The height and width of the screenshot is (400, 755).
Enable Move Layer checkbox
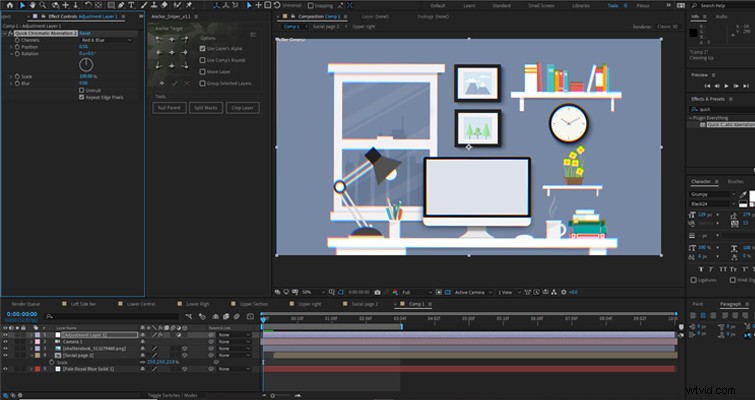[x=203, y=72]
